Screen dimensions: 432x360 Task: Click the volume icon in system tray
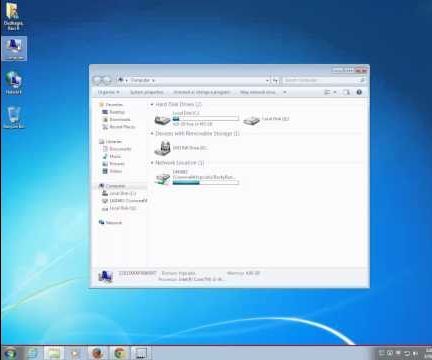pos(415,353)
